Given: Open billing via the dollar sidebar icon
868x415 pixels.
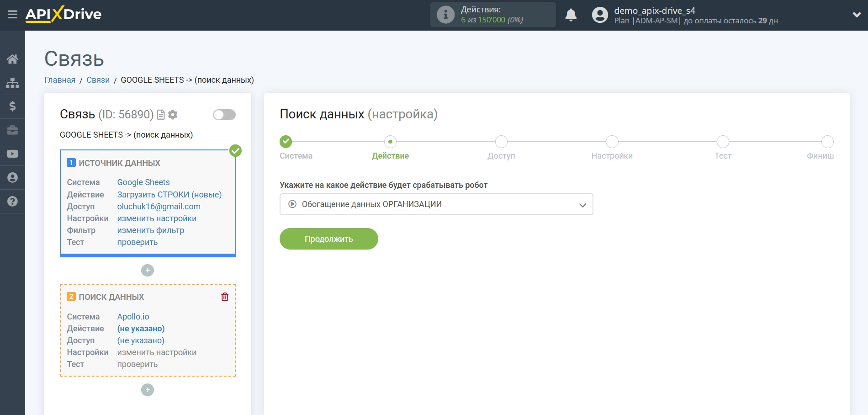Looking at the screenshot, I should [x=12, y=106].
